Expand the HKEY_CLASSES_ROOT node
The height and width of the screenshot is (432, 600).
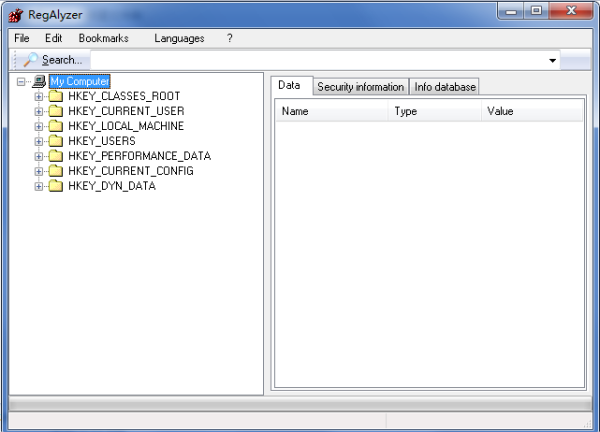(39, 96)
